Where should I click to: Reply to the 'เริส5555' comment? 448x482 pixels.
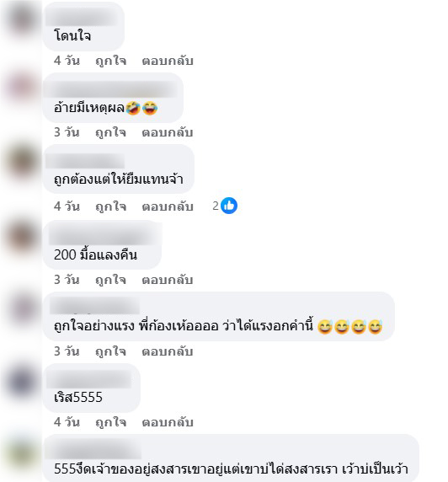tap(168, 422)
